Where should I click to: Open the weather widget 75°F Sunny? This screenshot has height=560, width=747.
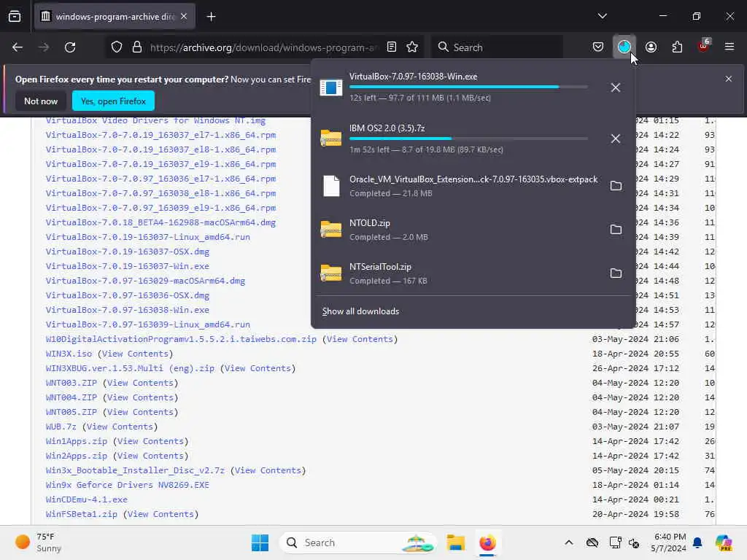[x=39, y=542]
